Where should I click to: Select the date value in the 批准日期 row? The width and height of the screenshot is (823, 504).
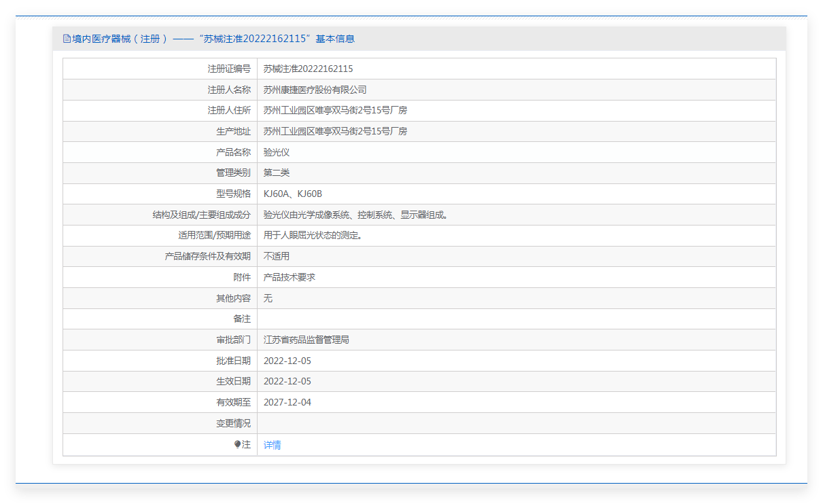pyautogui.click(x=287, y=361)
